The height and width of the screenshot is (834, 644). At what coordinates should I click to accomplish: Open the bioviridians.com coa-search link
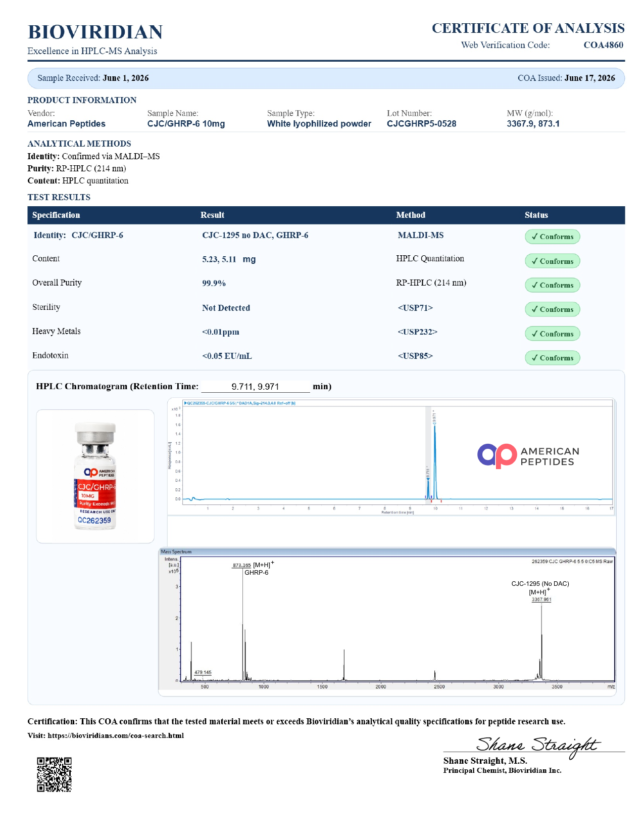coord(116,735)
